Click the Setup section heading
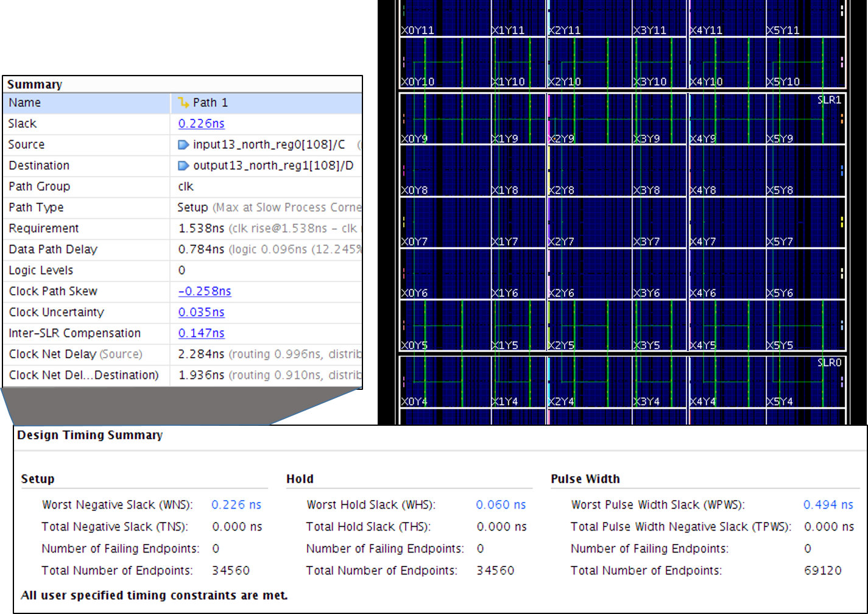Image resolution: width=868 pixels, height=614 pixels. point(38,479)
